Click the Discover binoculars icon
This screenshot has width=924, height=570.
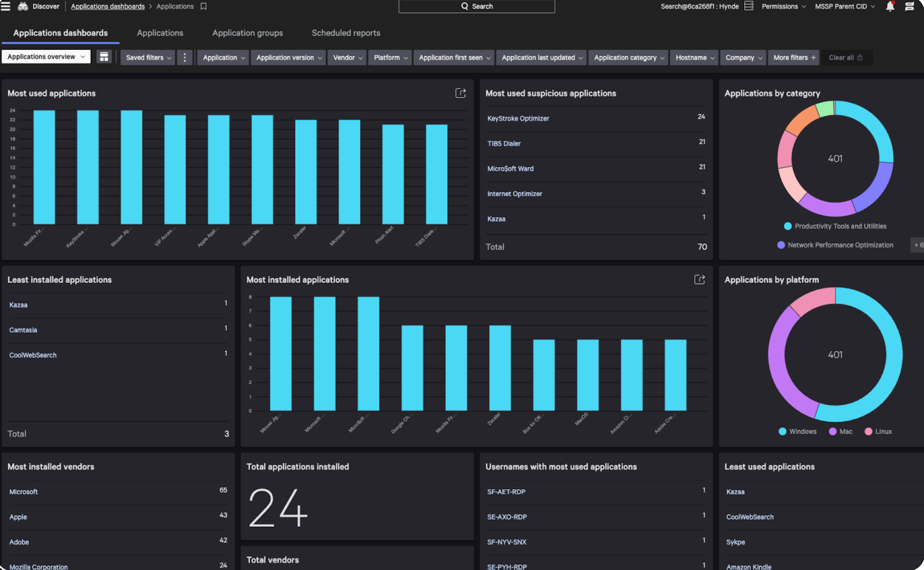tap(23, 6)
